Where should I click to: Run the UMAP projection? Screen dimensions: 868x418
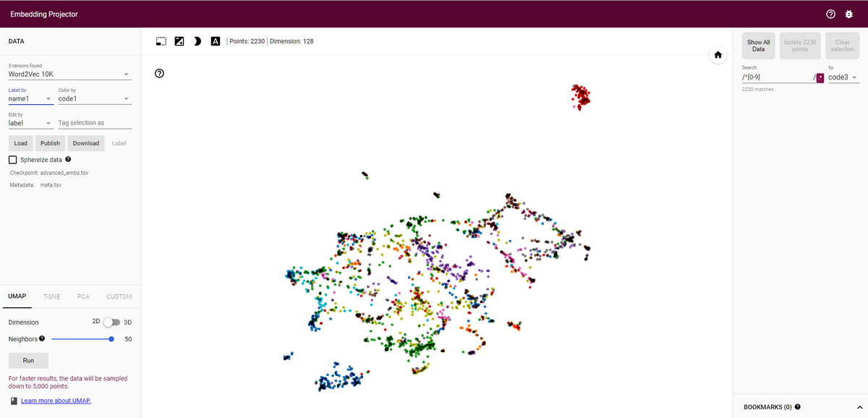point(28,360)
